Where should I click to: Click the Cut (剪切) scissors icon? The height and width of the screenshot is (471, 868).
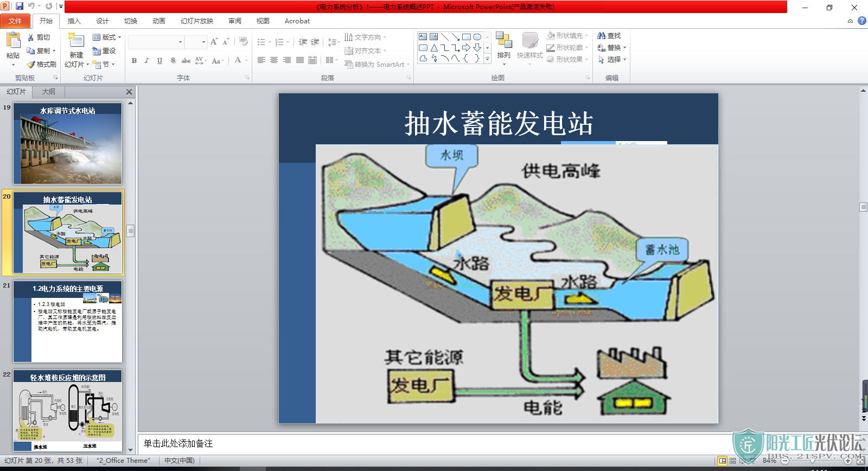click(31, 37)
